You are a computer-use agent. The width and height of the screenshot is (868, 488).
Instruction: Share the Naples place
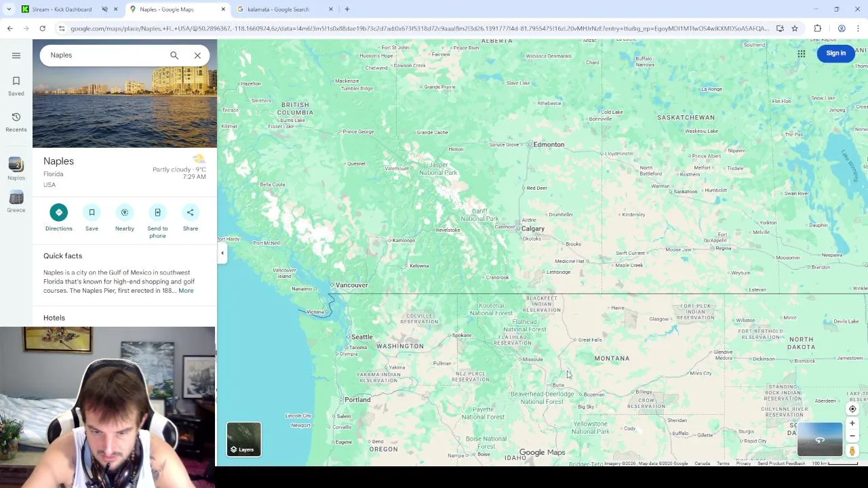(191, 218)
